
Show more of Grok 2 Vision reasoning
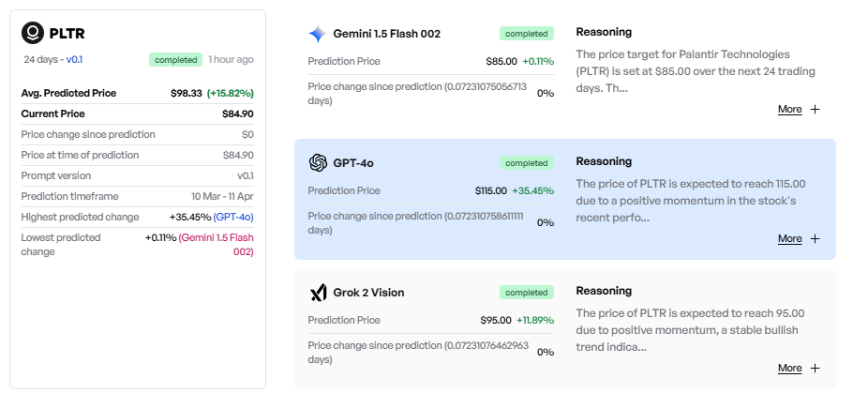tap(789, 369)
